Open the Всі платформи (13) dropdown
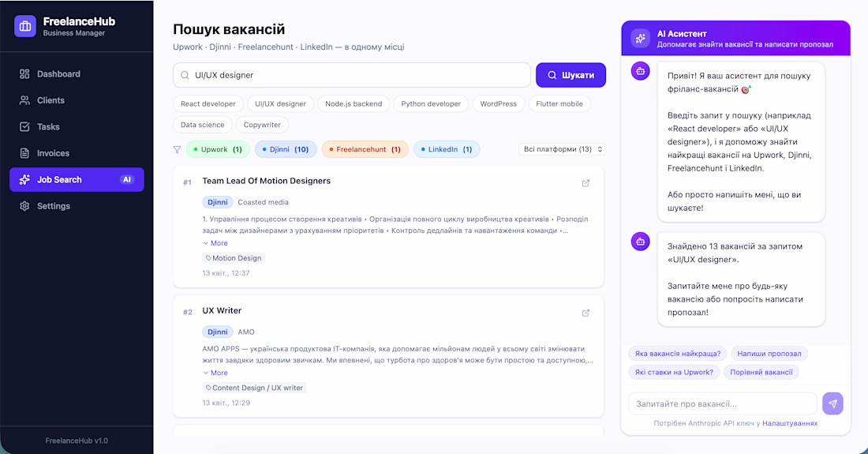The width and height of the screenshot is (868, 454). point(563,149)
